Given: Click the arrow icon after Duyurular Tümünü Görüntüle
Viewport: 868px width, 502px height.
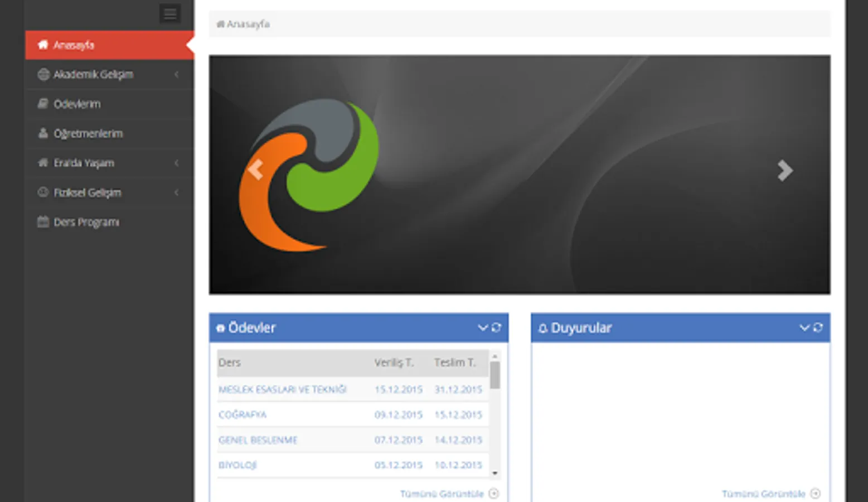Looking at the screenshot, I should pyautogui.click(x=815, y=494).
